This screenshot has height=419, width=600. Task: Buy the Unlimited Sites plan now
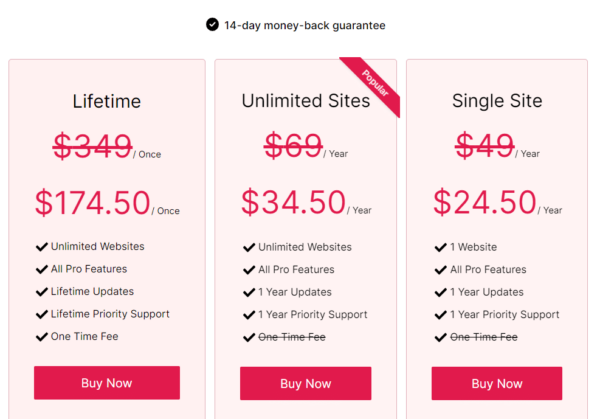click(306, 384)
